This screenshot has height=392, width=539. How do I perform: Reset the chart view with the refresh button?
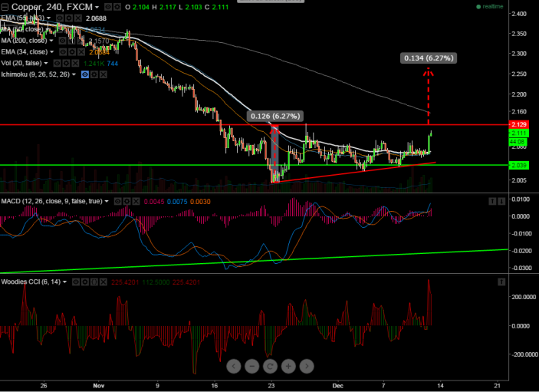point(269,365)
